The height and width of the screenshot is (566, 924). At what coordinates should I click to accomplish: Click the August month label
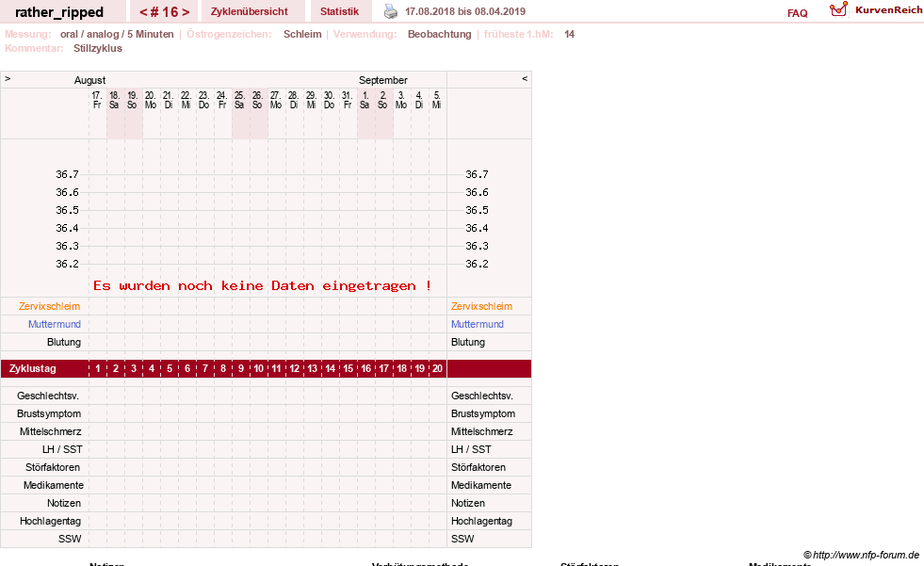click(89, 80)
